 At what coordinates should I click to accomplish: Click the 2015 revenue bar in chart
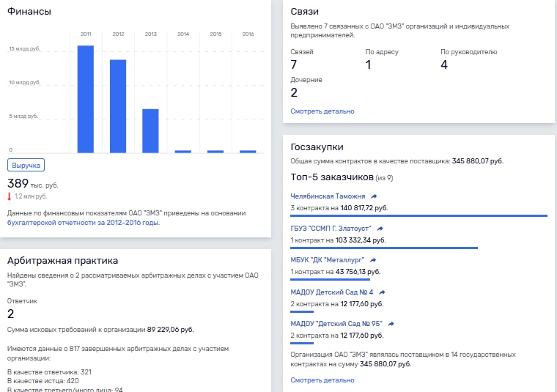pos(215,152)
